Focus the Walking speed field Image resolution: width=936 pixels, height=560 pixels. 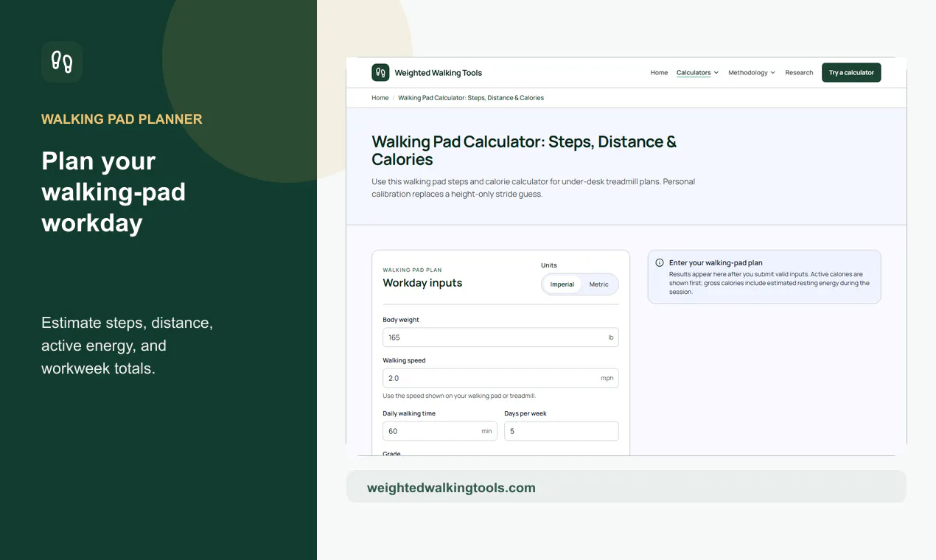click(500, 378)
